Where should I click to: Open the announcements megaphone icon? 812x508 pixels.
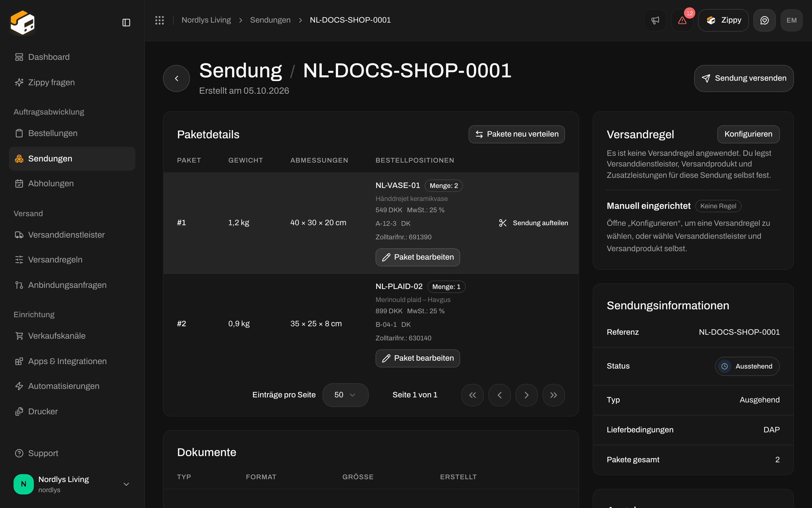[x=655, y=20]
